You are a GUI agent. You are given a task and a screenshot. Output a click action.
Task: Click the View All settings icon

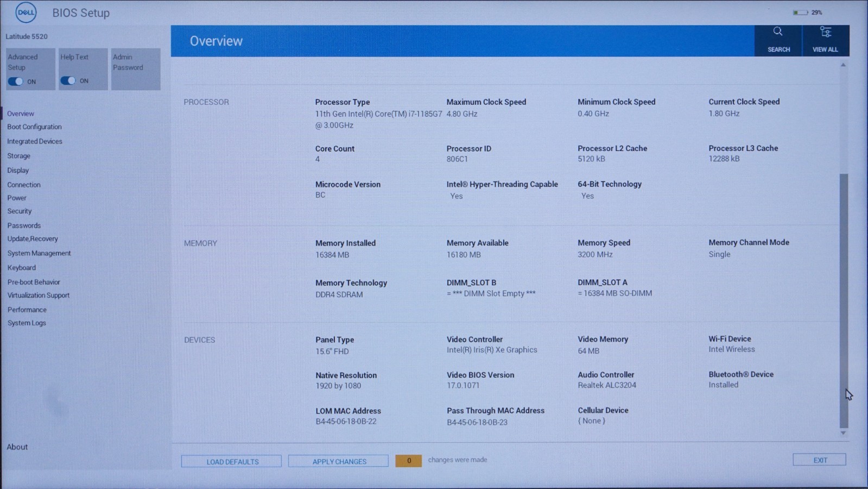tap(825, 32)
